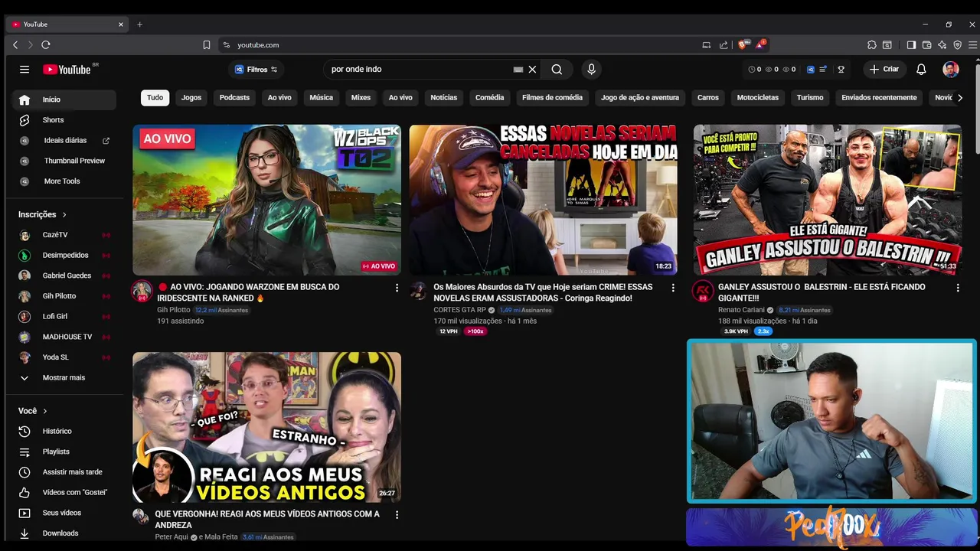Open the browser extensions puzzle icon
This screenshot has height=551, width=980.
[872, 45]
